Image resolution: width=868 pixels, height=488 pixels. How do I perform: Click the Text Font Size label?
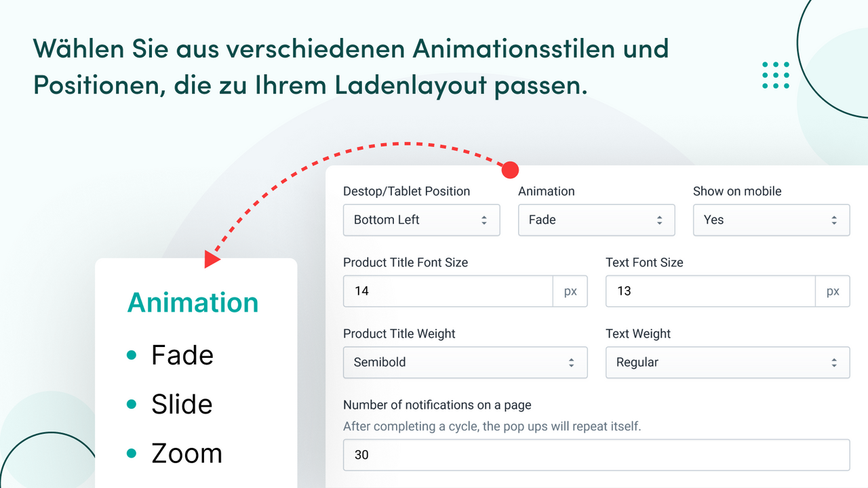coord(644,262)
